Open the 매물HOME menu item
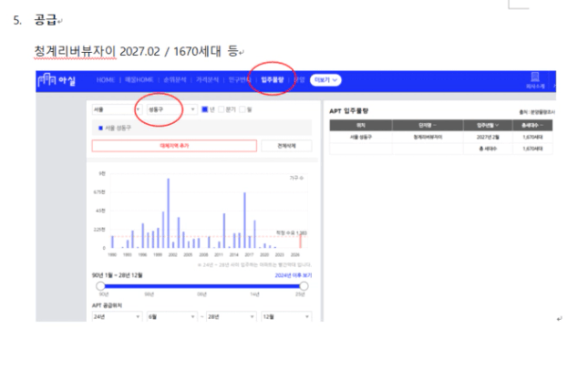The height and width of the screenshot is (371, 588). tap(139, 80)
